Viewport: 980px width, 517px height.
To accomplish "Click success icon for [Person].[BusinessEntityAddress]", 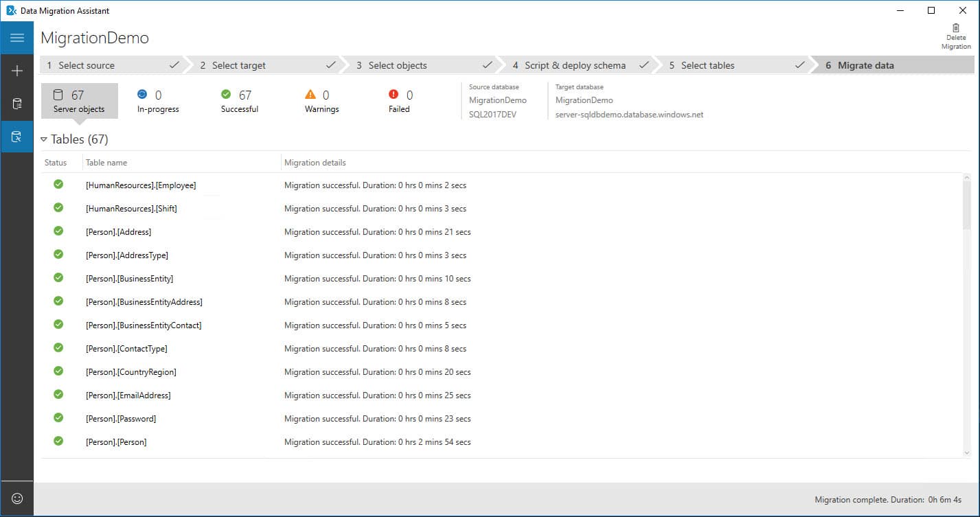I will pos(58,301).
